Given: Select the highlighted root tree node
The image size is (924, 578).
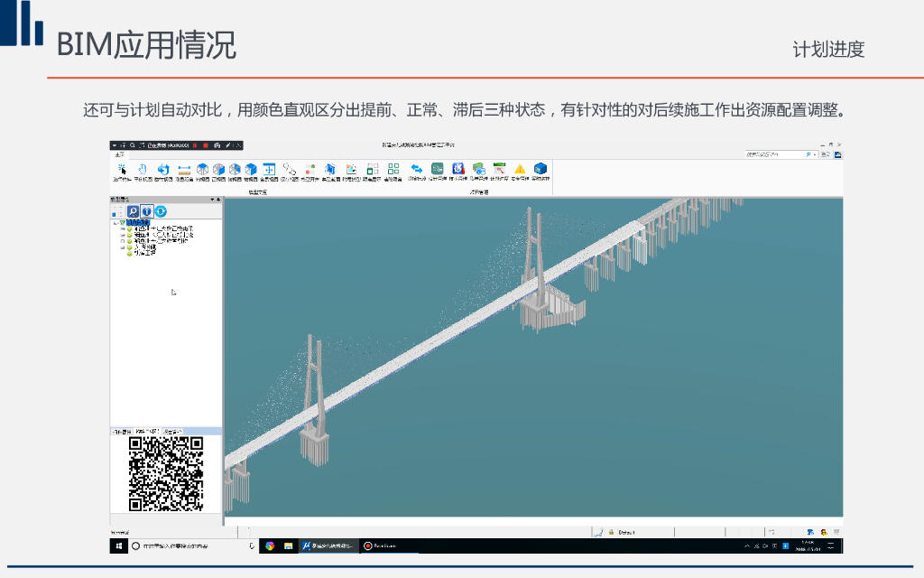Looking at the screenshot, I should (x=137, y=223).
